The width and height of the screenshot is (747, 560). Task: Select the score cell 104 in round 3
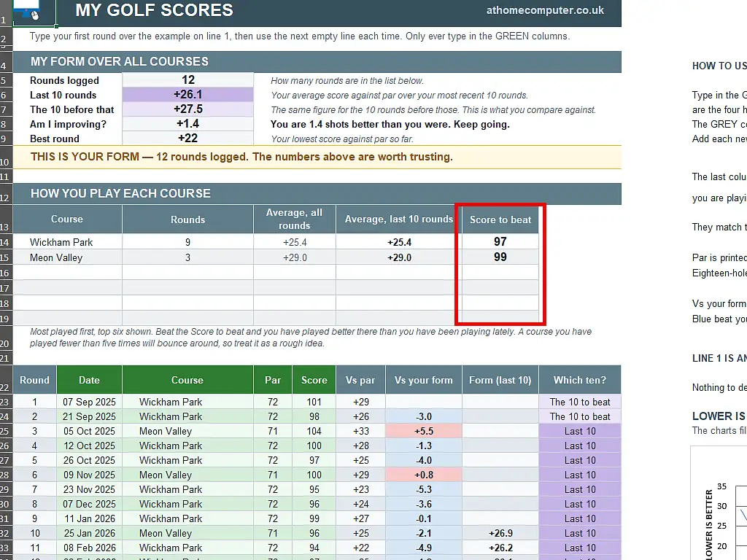[x=314, y=431]
